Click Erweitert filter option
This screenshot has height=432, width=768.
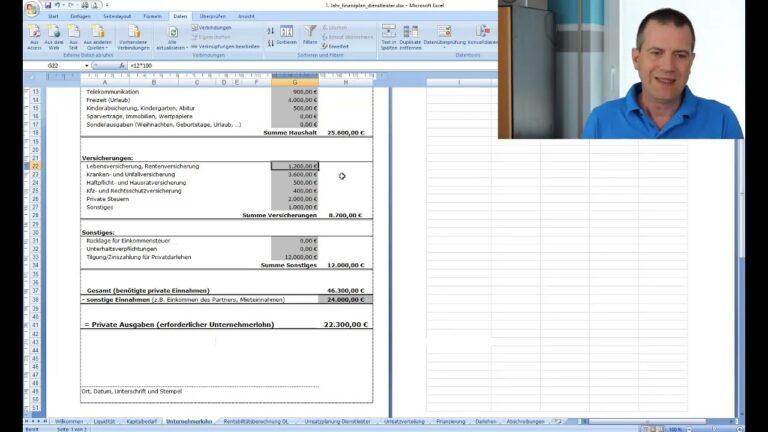pos(336,47)
